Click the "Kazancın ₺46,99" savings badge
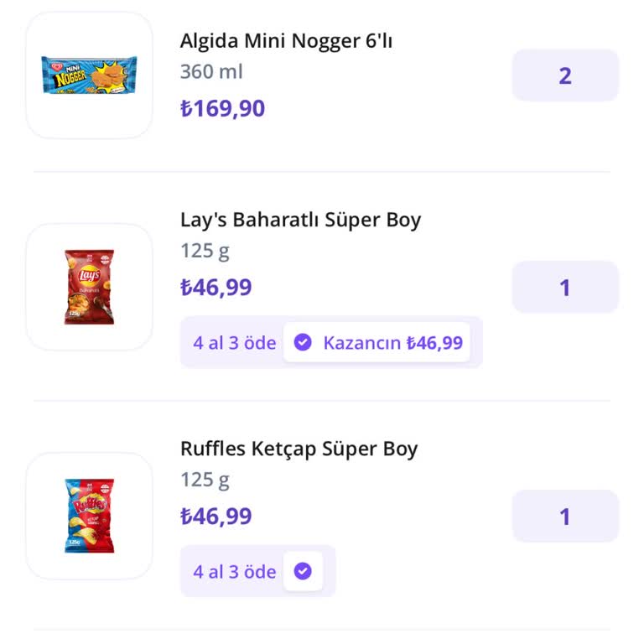This screenshot has width=644, height=644. tap(392, 342)
